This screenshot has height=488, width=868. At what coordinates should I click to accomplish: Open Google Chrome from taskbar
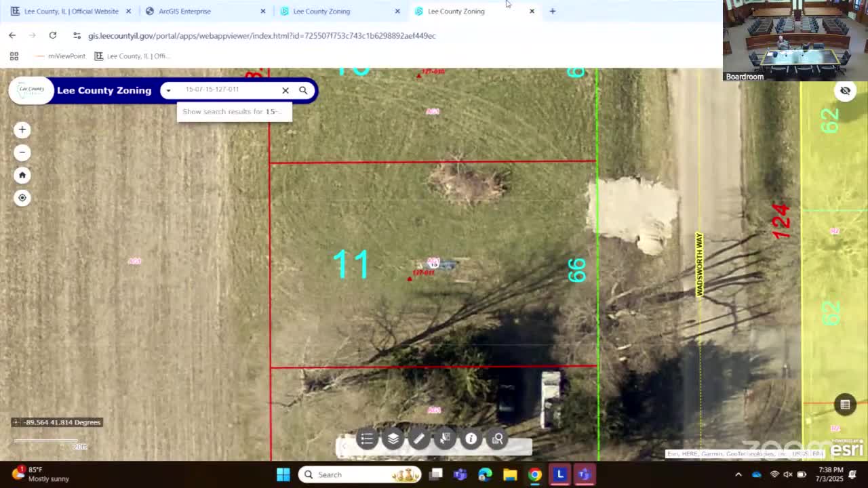[535, 474]
